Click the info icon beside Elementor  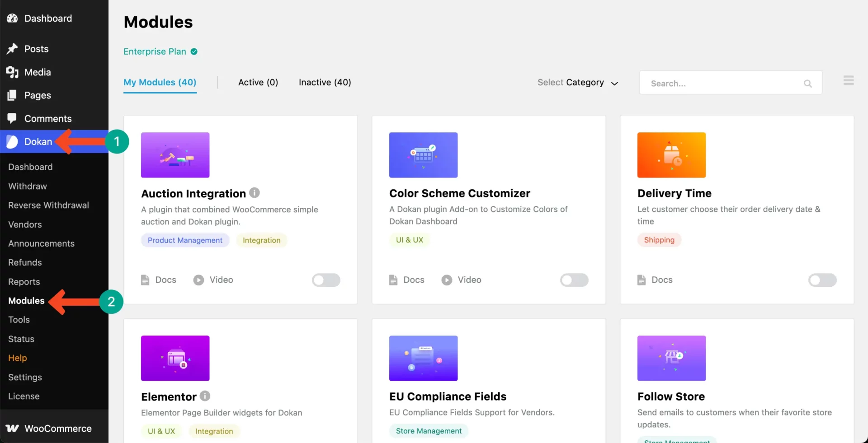[205, 396]
